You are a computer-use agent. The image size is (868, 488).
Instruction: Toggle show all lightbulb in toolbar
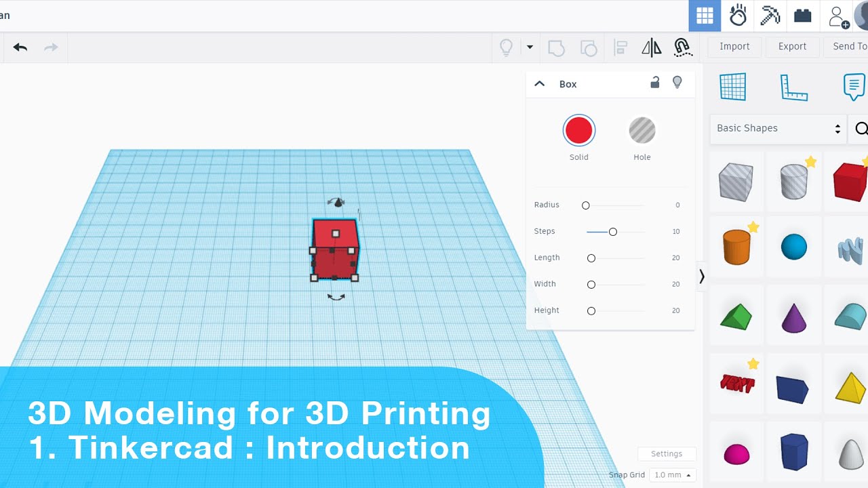pos(506,47)
